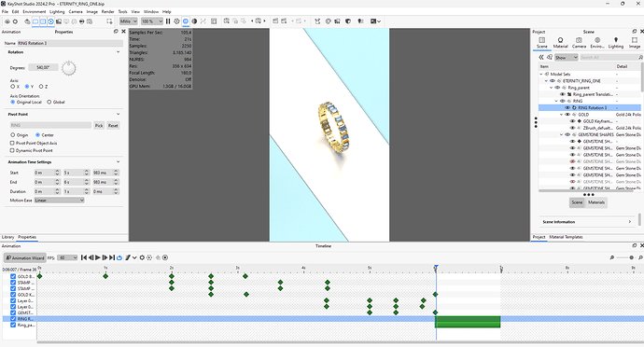The image size is (644, 347).
Task: Select the Z axis radio button
Action: click(41, 87)
